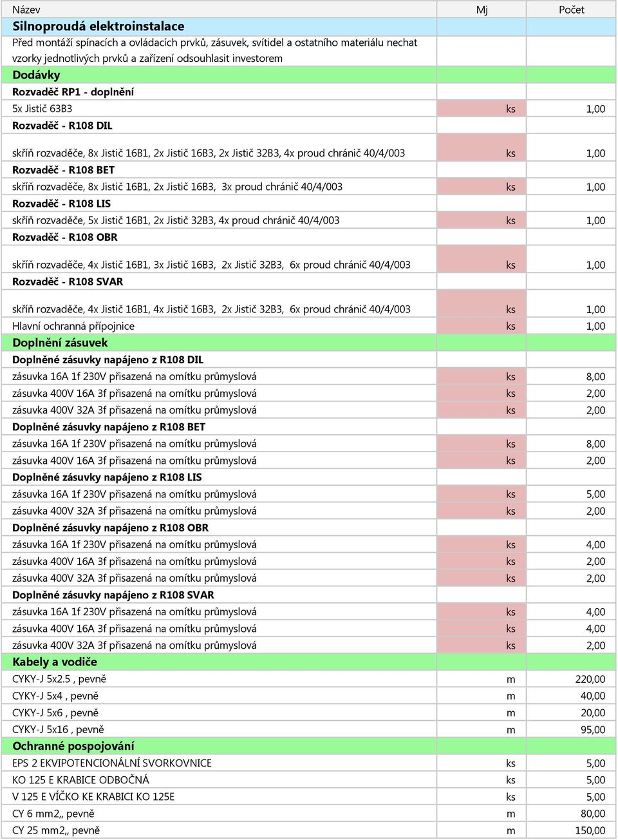Click the Ochranné pospojování section header
618x840 pixels.
click(x=308, y=746)
